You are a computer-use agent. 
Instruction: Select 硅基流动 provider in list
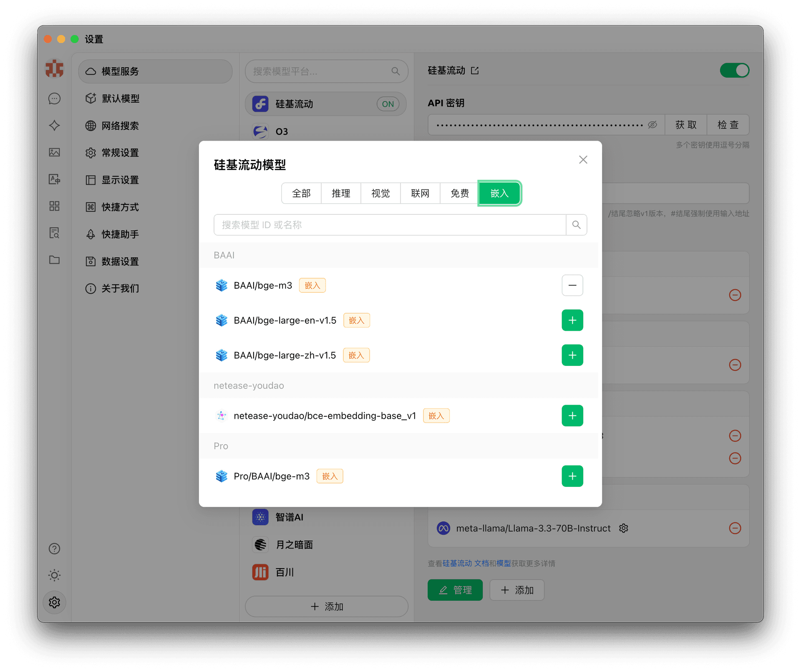click(x=326, y=104)
